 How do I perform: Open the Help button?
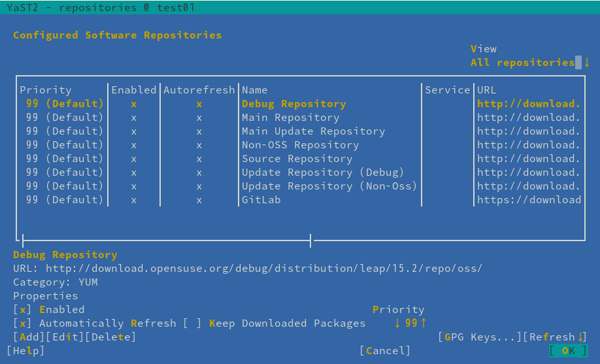pos(25,351)
